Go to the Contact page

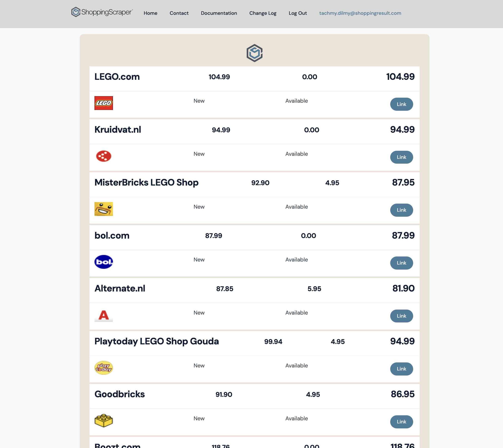(179, 13)
